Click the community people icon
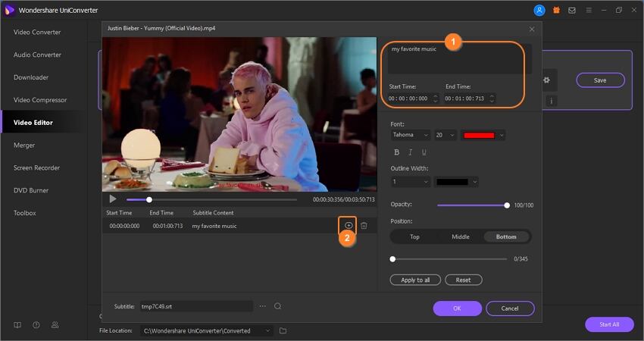The width and height of the screenshot is (644, 341). [x=55, y=325]
